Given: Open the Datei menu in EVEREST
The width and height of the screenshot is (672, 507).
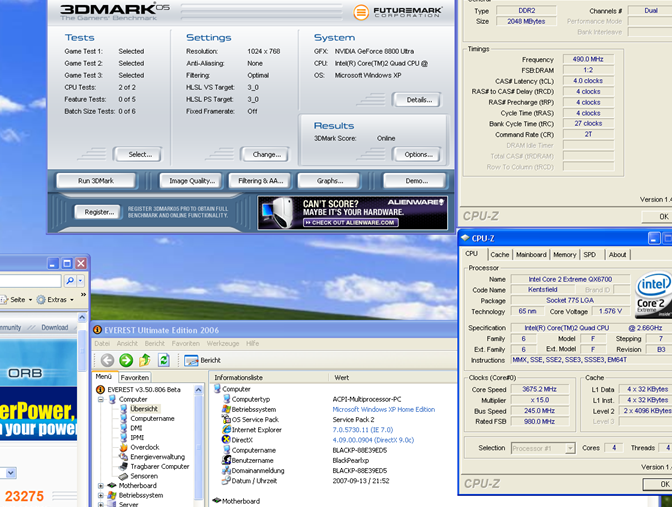Looking at the screenshot, I should [102, 344].
